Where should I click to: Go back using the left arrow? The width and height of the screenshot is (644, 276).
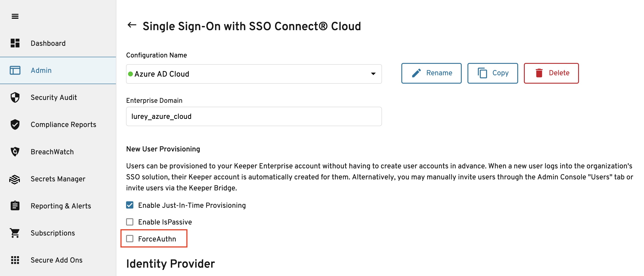click(x=132, y=25)
